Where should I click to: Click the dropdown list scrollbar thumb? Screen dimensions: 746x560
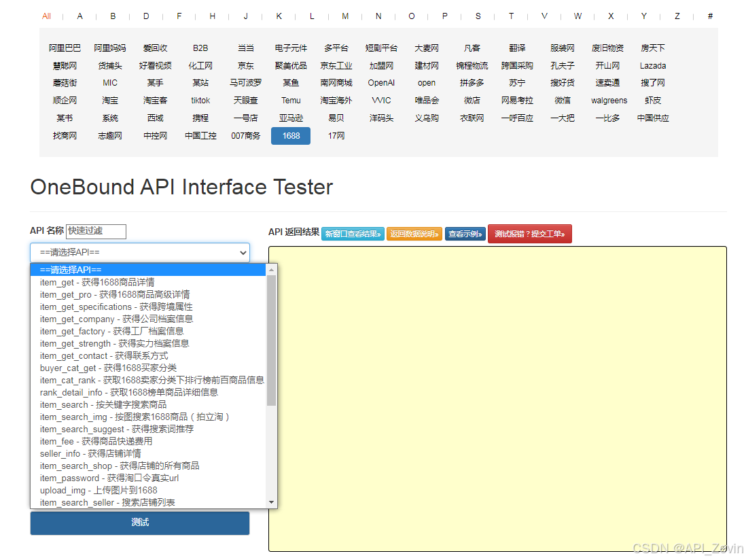coord(271,340)
